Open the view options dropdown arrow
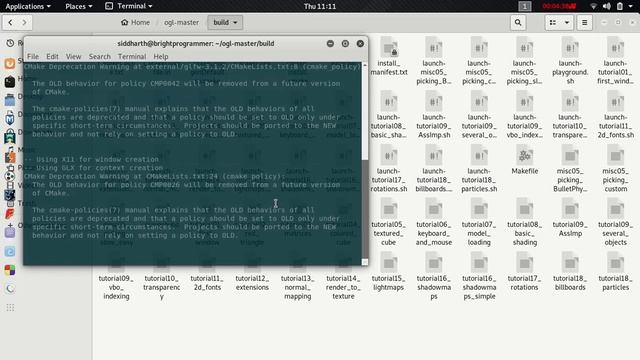 pos(567,22)
